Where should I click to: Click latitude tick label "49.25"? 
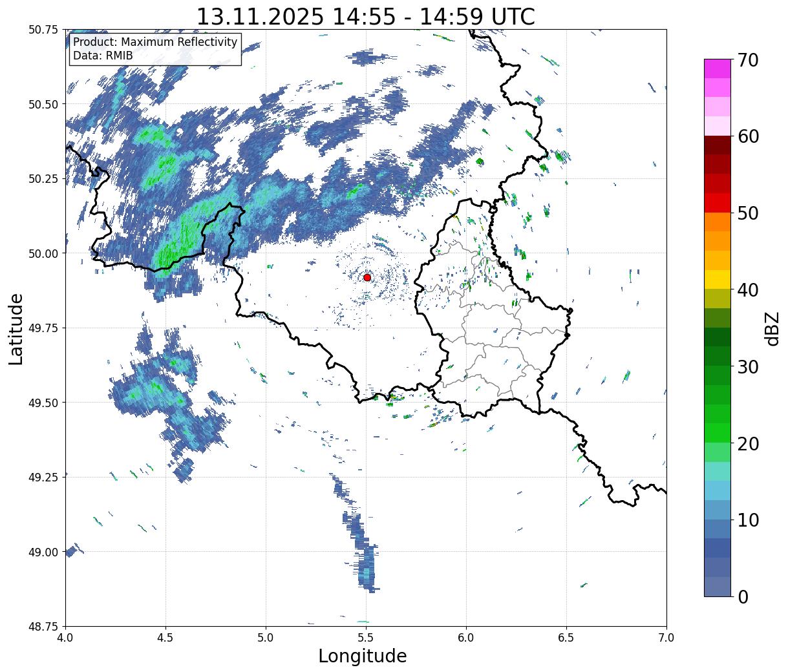point(43,477)
